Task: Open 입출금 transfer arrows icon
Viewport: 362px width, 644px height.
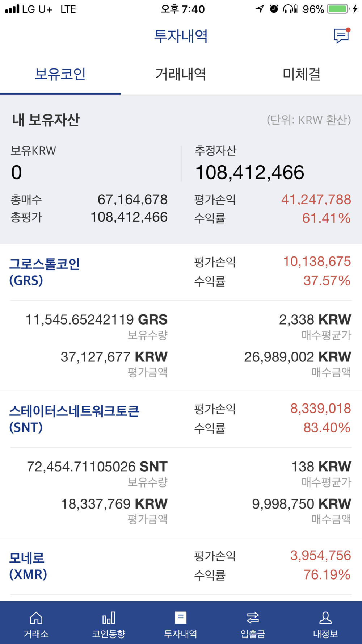Action: [253, 618]
